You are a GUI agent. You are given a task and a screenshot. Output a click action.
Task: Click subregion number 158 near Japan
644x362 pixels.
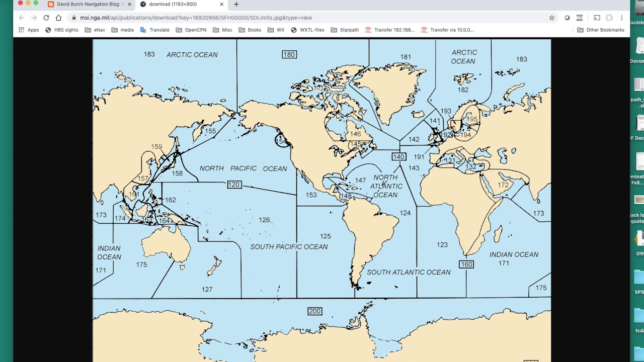pyautogui.click(x=177, y=173)
